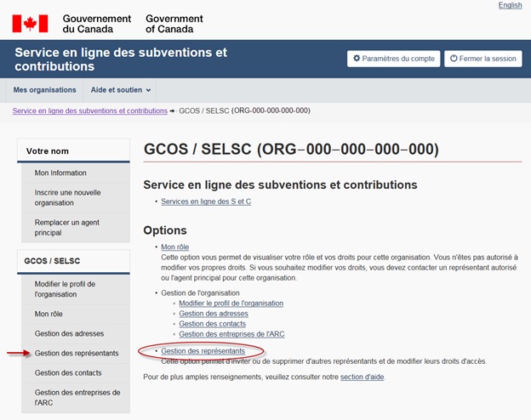
Task: Switch language to English
Action: pyautogui.click(x=510, y=5)
